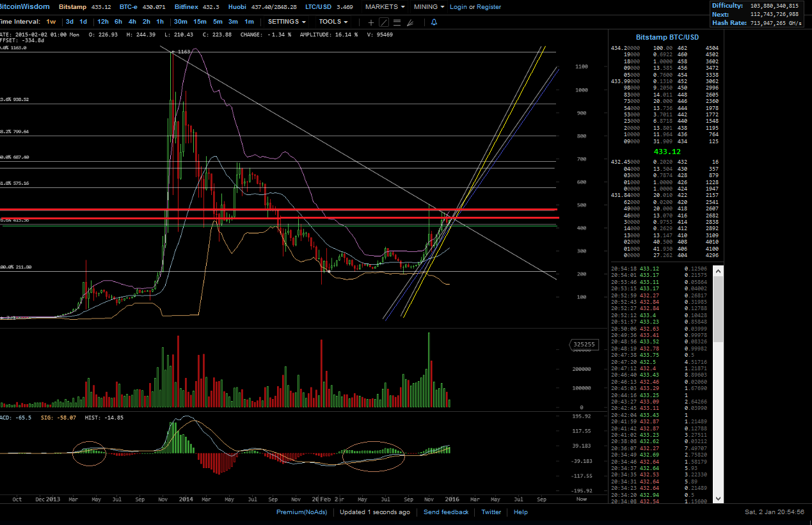Select the trend line drawing tool

pos(384,22)
